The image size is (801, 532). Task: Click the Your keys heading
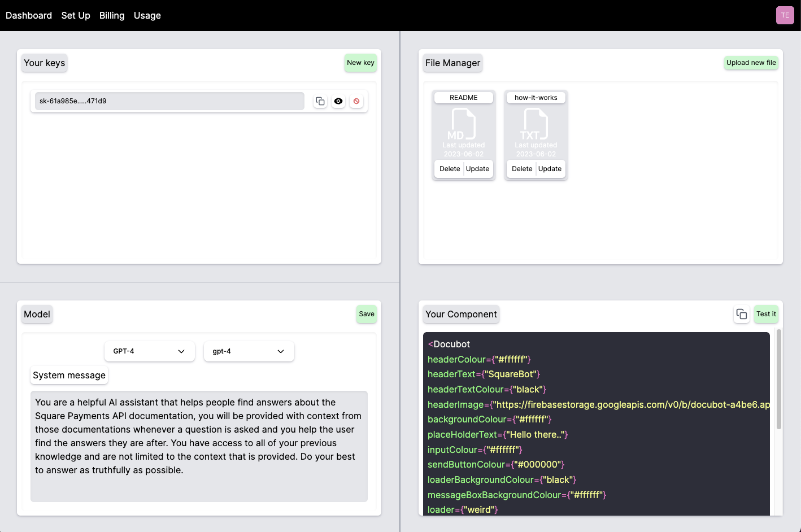(45, 63)
